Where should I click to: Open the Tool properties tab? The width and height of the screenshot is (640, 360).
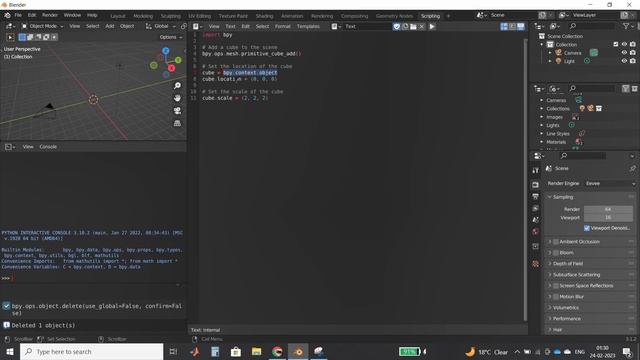536,171
